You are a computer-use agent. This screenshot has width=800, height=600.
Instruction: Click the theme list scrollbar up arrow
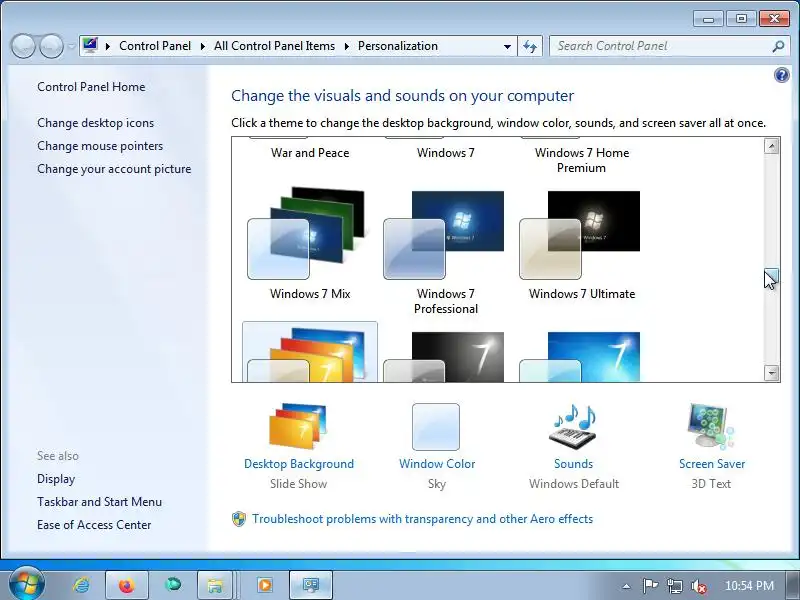pos(771,146)
